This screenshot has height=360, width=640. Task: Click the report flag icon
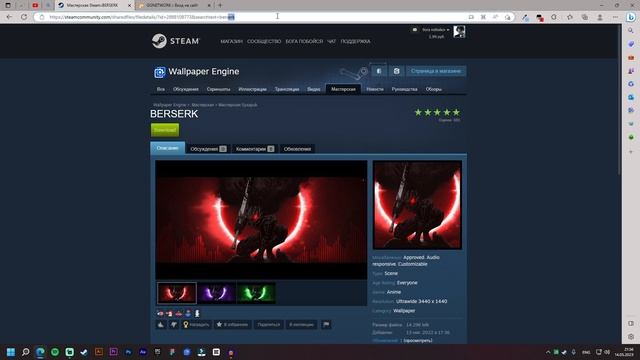point(326,324)
